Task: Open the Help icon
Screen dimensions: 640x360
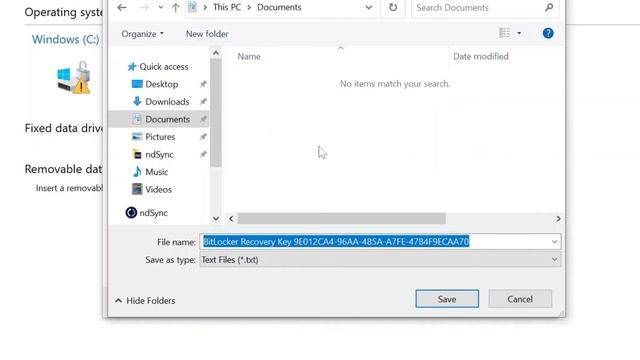Action: (x=548, y=33)
